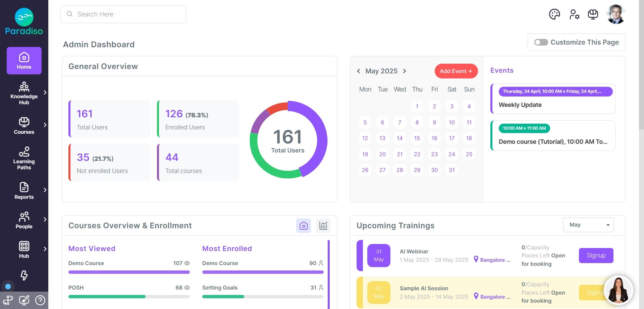Open the course board icon in header
This screenshot has width=644, height=309.
(x=593, y=14)
